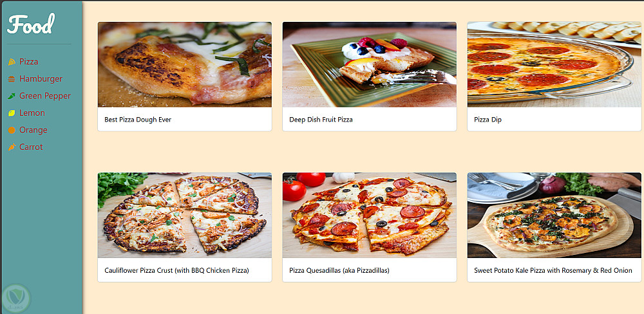
Task: View the Deep Dish Fruit Pizza photo
Action: click(x=369, y=64)
